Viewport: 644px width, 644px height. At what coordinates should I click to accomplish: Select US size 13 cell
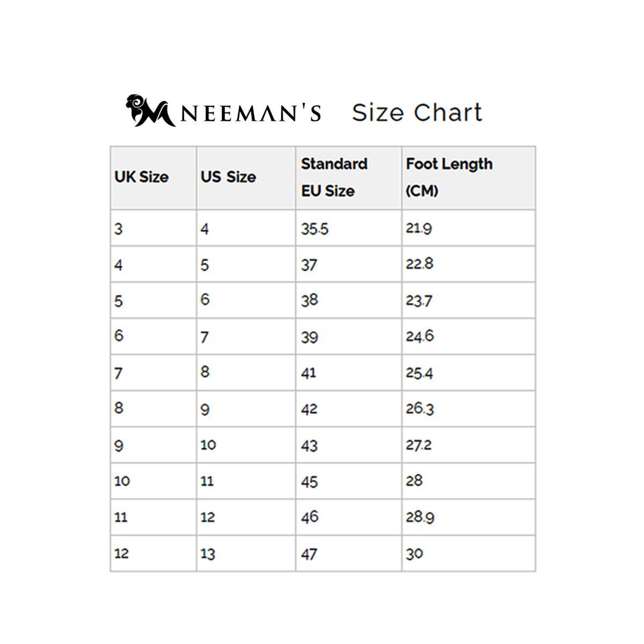pyautogui.click(x=208, y=553)
